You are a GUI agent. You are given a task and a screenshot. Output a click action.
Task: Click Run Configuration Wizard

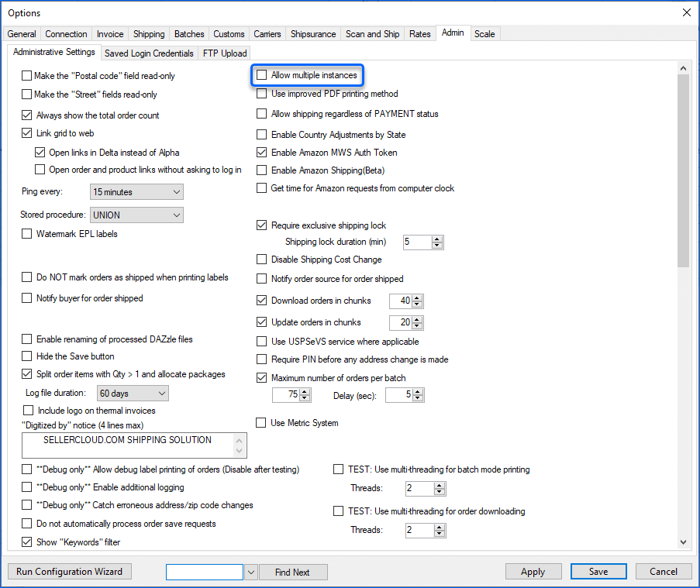(69, 571)
